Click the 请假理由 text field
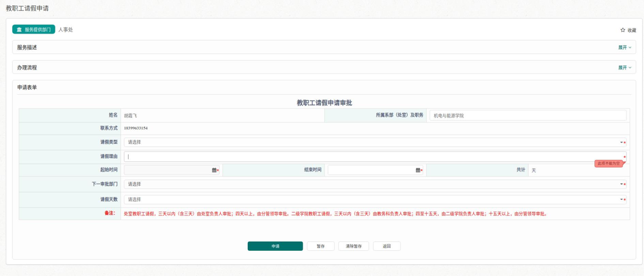The height and width of the screenshot is (276, 644). (x=374, y=157)
